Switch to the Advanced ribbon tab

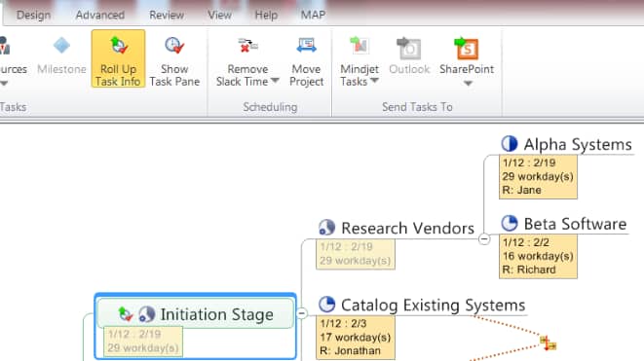point(99,16)
